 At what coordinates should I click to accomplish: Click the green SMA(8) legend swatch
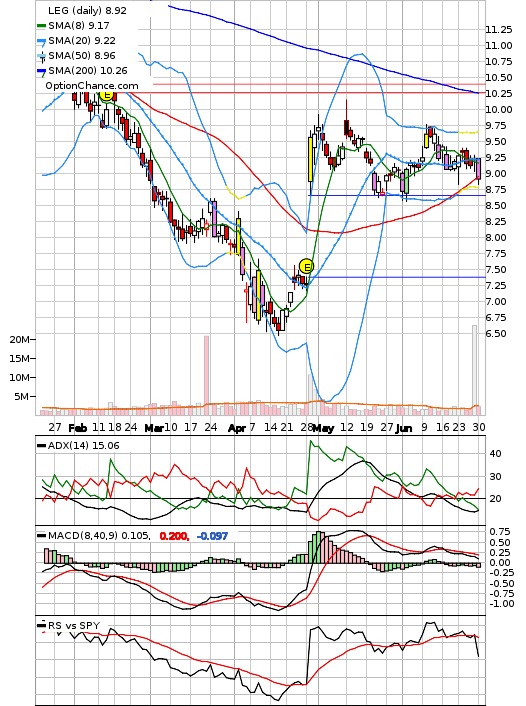tap(41, 27)
